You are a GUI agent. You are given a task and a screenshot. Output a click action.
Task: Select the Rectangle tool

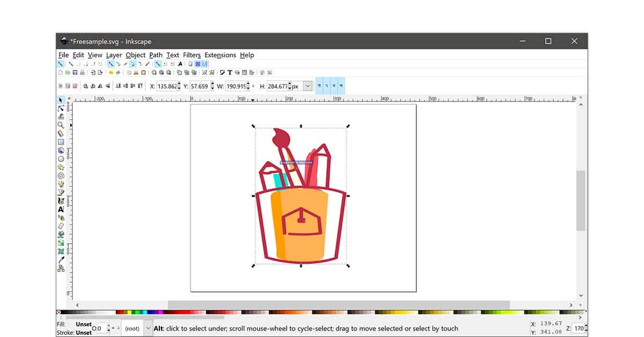point(61,142)
